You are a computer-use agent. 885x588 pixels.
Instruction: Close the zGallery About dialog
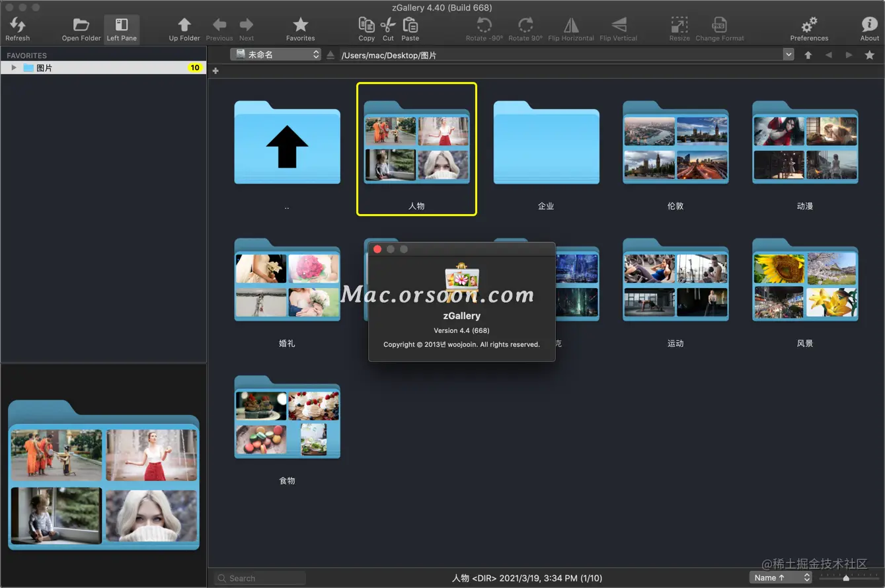pos(377,249)
